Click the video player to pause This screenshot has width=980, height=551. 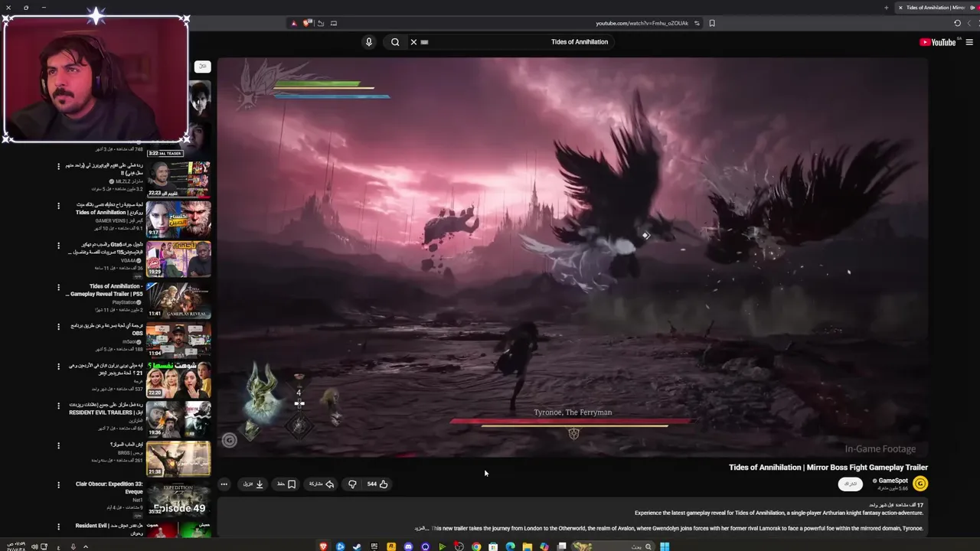pyautogui.click(x=573, y=258)
